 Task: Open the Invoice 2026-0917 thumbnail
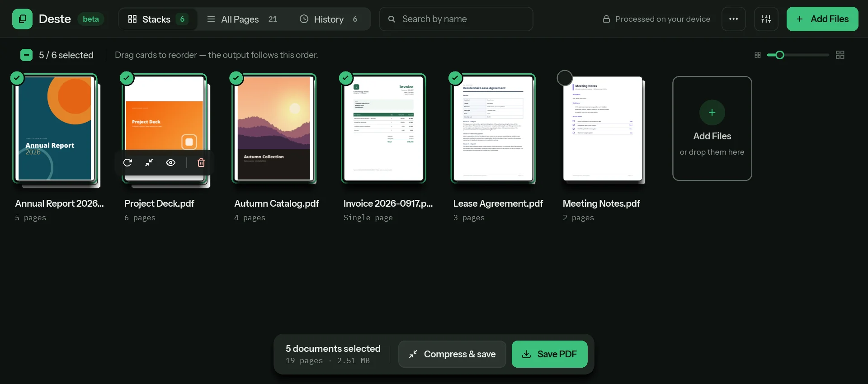(x=383, y=128)
